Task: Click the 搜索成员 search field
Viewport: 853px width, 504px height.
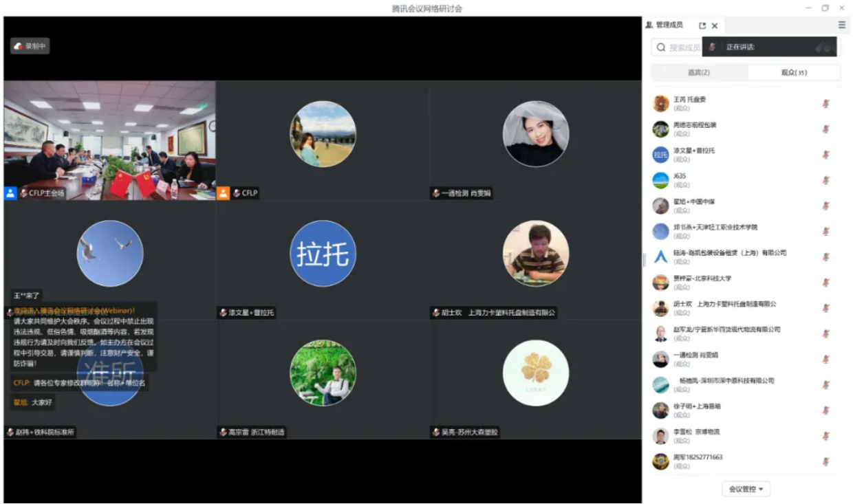Action: coord(681,47)
